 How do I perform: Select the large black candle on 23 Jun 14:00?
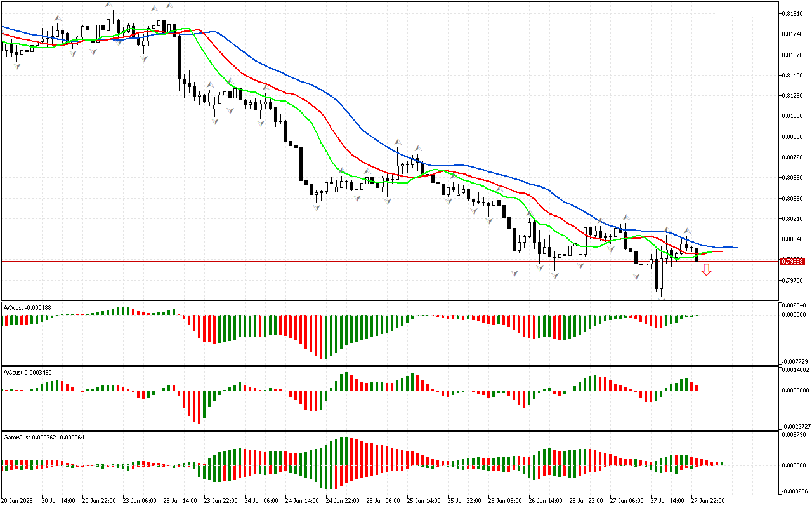pyautogui.click(x=180, y=57)
